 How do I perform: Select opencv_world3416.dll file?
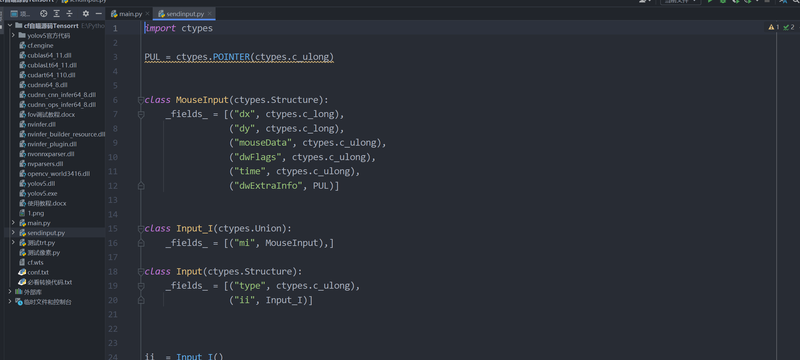click(x=55, y=174)
